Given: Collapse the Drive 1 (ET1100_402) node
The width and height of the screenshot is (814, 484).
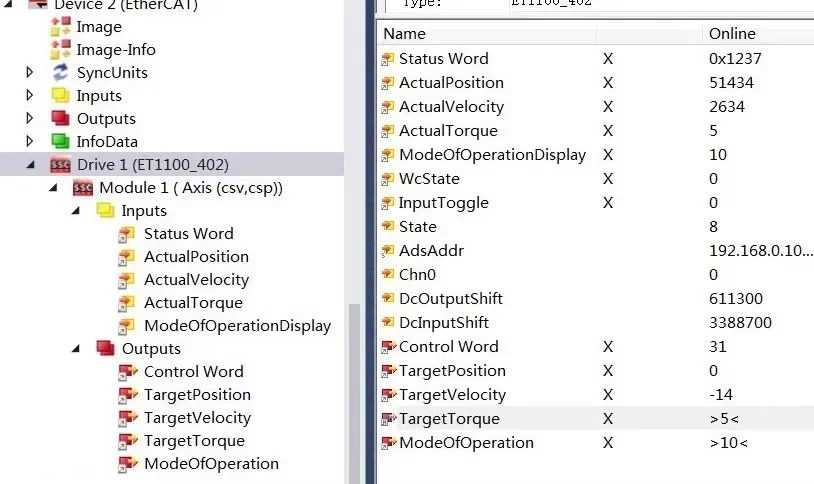Looking at the screenshot, I should 31,165.
